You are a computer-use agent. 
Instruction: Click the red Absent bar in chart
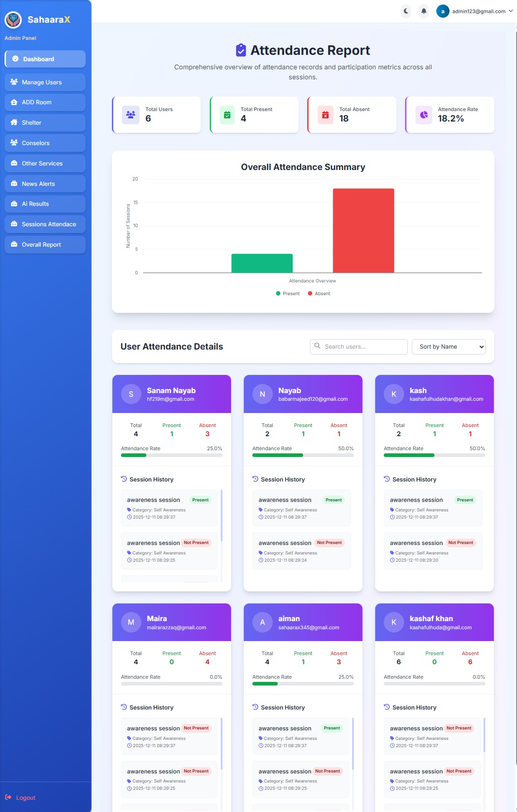pos(363,230)
